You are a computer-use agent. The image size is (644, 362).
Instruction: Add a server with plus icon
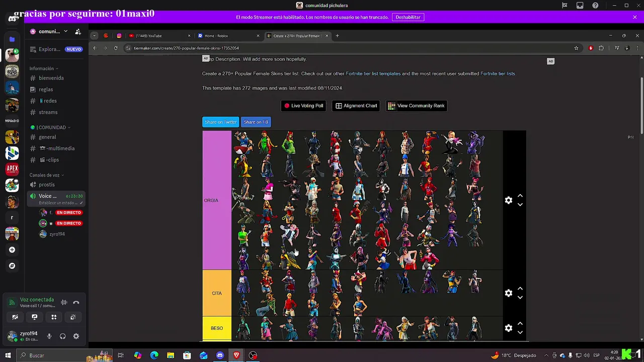click(x=12, y=249)
